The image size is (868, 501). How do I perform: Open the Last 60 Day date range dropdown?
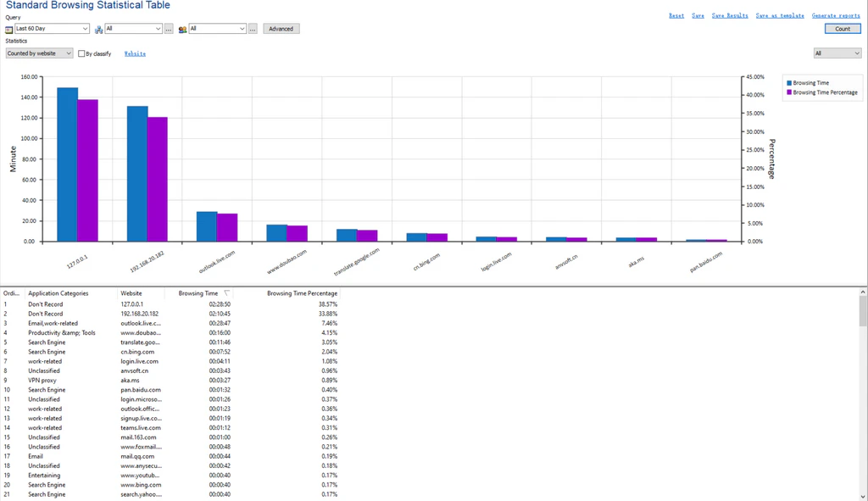coord(52,29)
